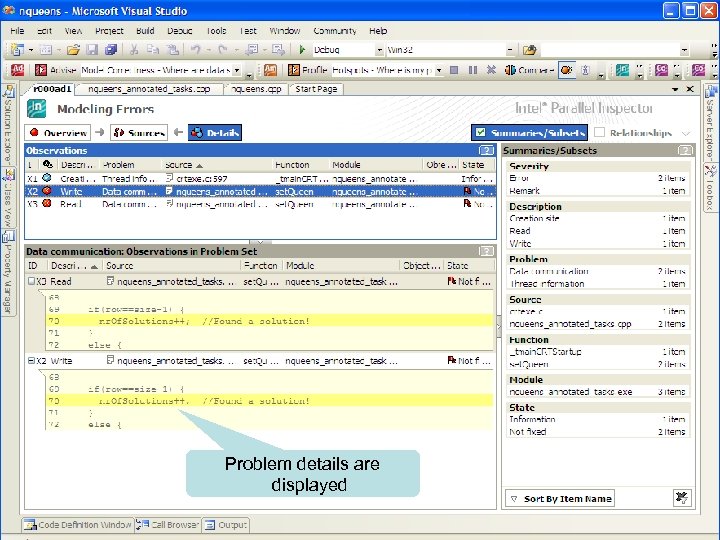720x540 pixels.
Task: Click the Save All icon
Action: [111, 50]
